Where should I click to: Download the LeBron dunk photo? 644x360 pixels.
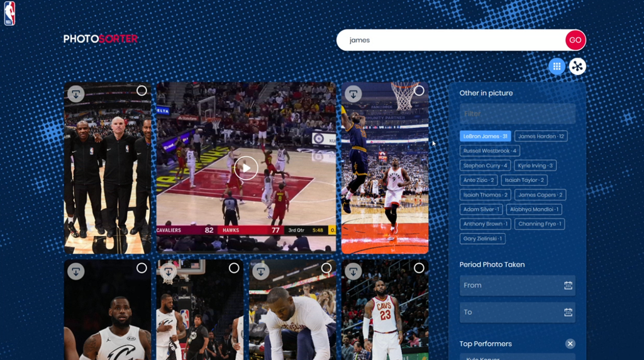[353, 94]
